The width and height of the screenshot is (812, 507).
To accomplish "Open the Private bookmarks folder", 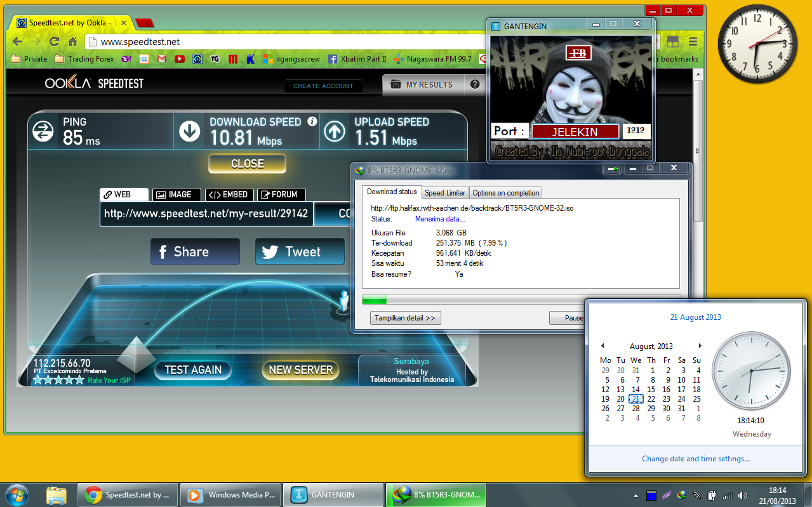I will pyautogui.click(x=29, y=59).
